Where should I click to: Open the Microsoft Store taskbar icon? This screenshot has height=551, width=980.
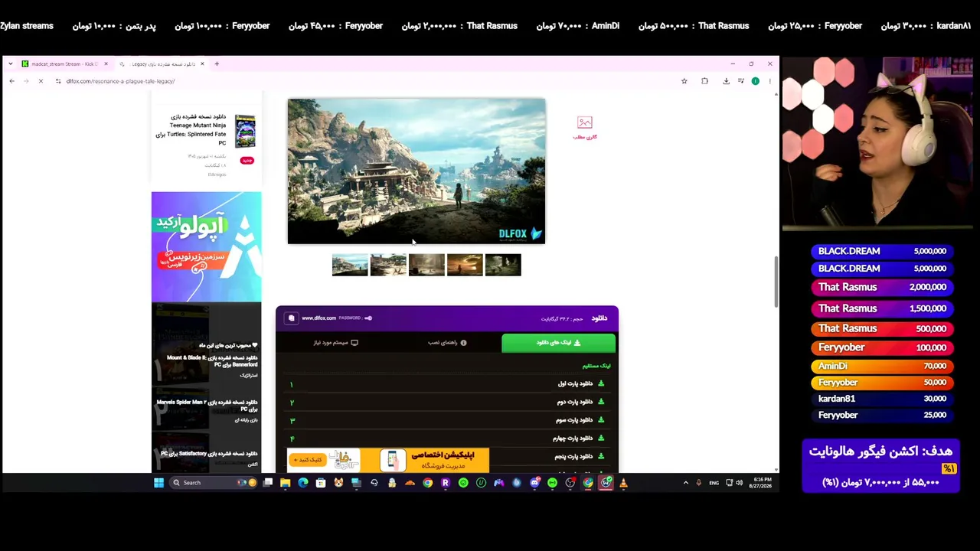tap(321, 483)
